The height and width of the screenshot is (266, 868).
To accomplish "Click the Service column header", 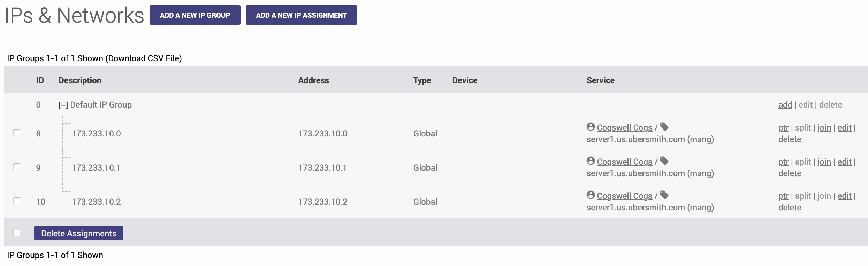I will point(600,80).
